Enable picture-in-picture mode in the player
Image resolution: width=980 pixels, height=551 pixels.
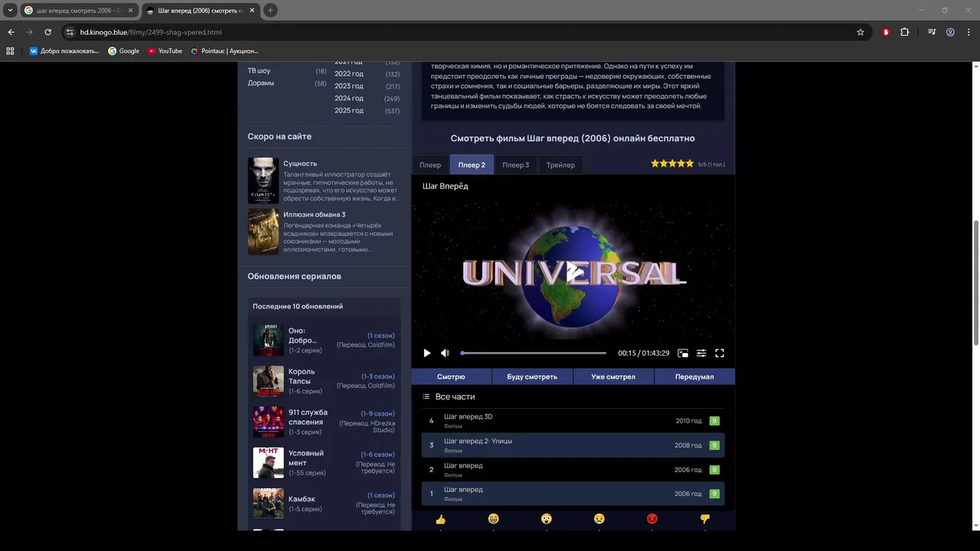683,353
